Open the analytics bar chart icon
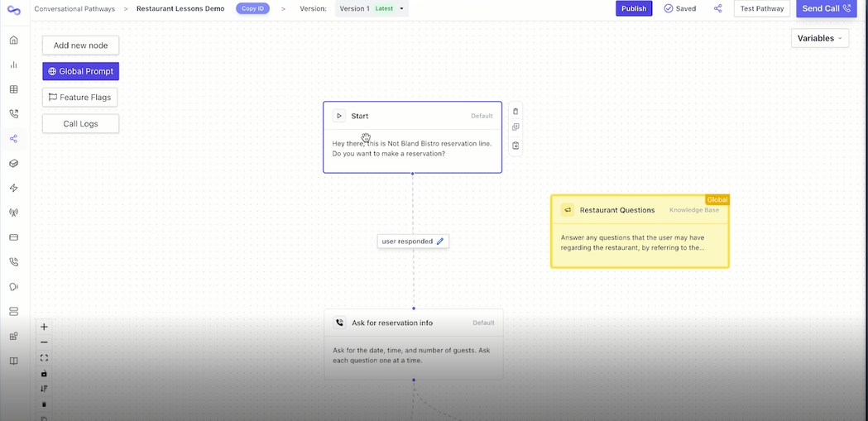The image size is (868, 421). (x=13, y=65)
